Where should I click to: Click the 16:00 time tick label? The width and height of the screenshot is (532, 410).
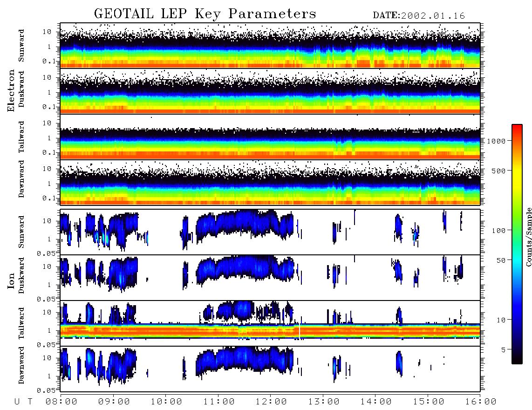[x=481, y=402]
